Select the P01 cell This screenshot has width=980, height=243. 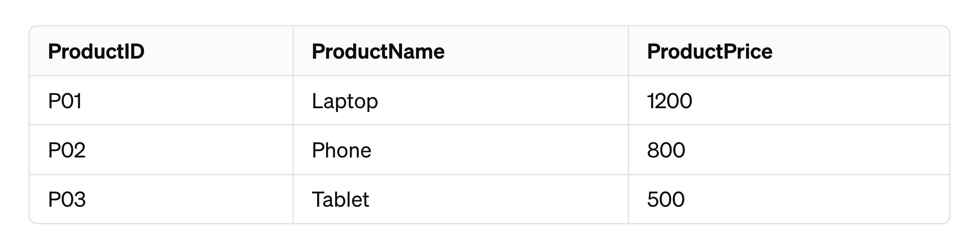[161, 101]
